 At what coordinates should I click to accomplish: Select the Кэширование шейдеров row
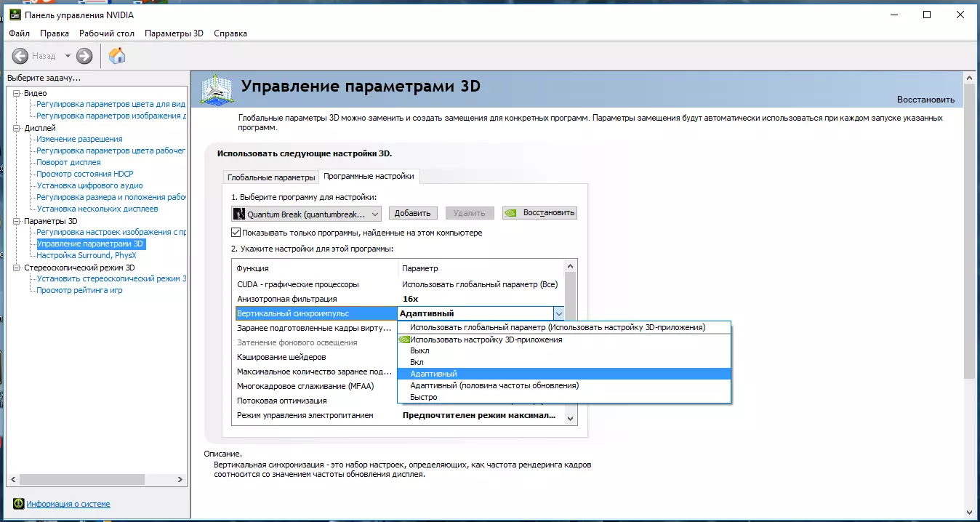(x=316, y=357)
